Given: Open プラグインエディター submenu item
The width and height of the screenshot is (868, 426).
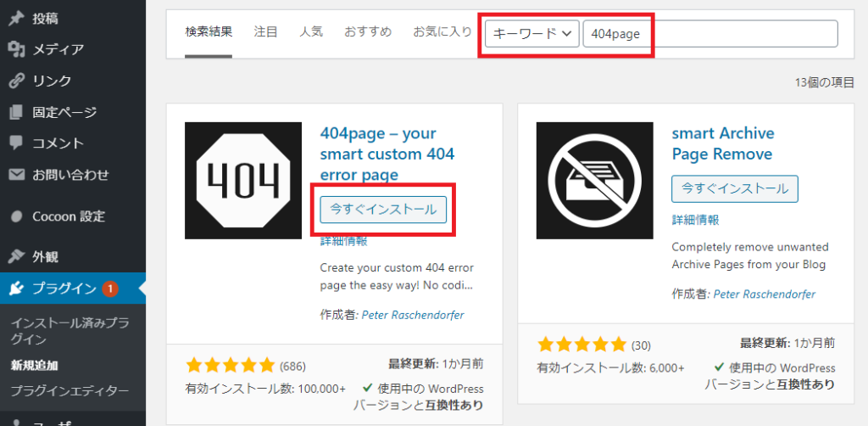Looking at the screenshot, I should pos(70,390).
